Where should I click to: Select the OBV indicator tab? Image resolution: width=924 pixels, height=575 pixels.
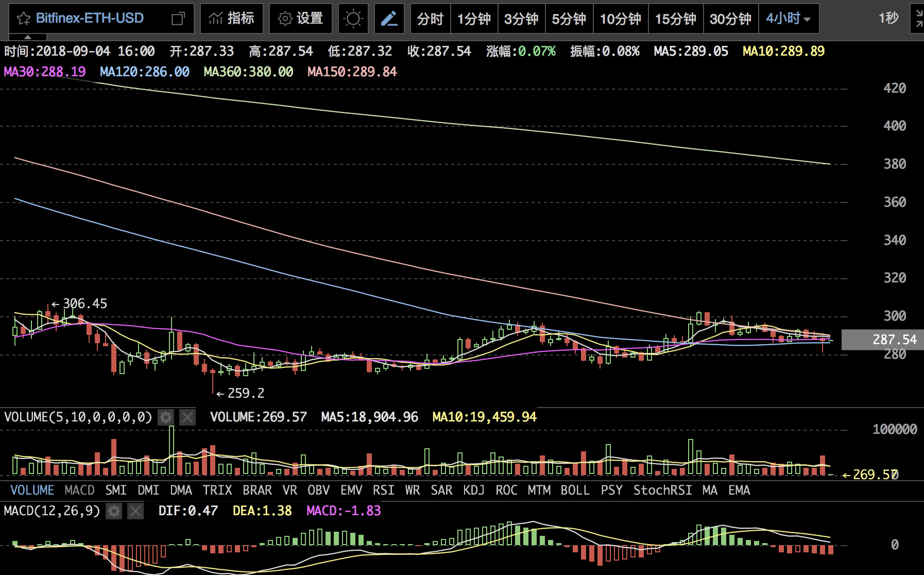pos(318,490)
